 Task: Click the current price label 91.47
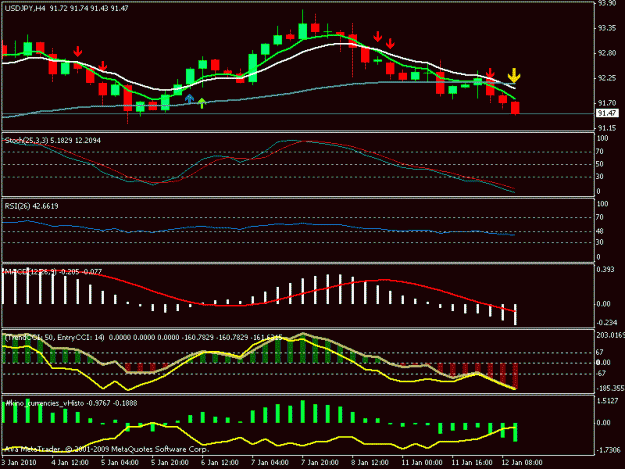pos(607,113)
